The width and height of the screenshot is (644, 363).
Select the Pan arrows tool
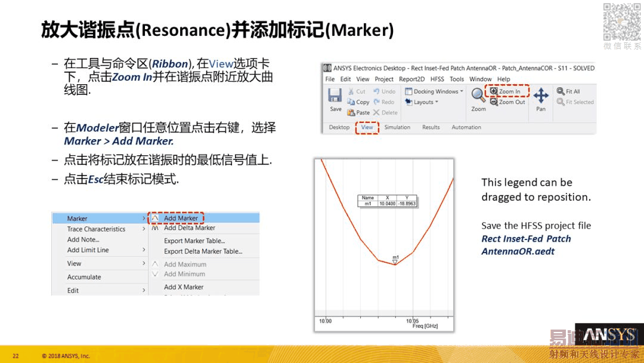(x=541, y=96)
